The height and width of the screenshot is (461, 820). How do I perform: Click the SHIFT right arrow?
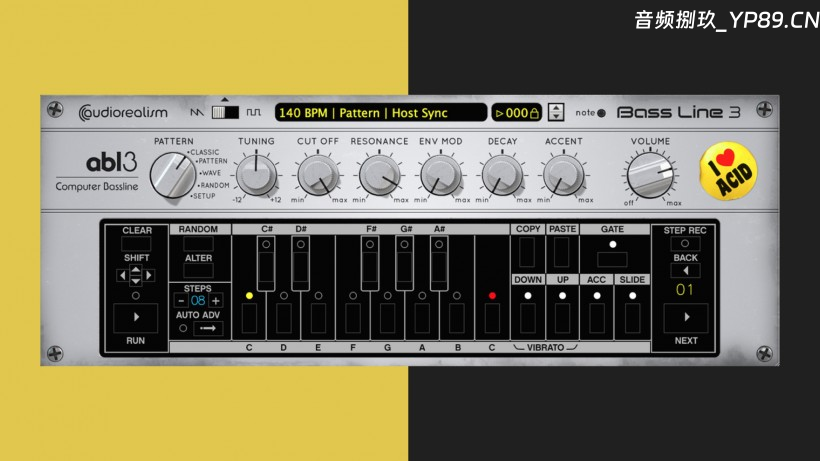150,275
